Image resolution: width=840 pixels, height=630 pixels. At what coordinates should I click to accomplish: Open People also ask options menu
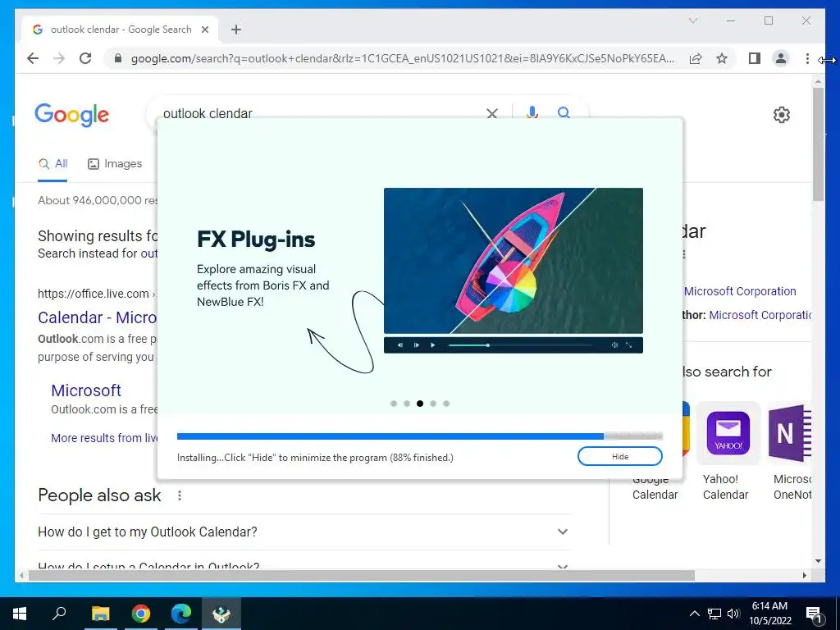180,495
